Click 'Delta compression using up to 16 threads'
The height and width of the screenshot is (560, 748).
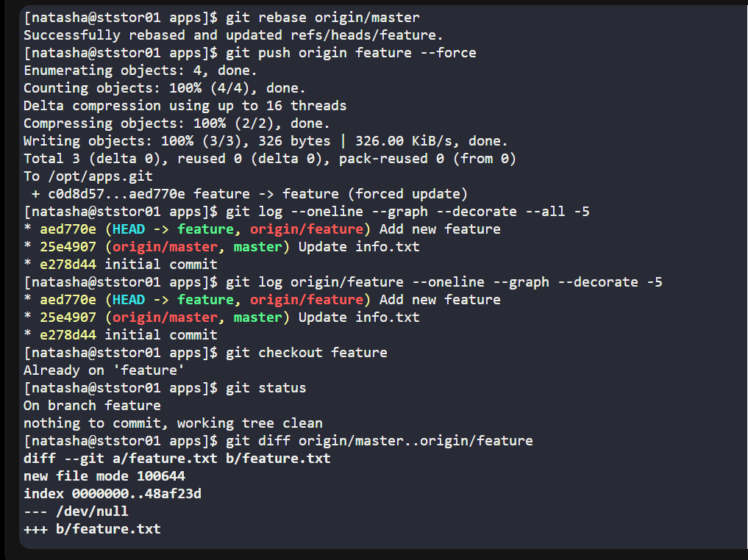[185, 105]
